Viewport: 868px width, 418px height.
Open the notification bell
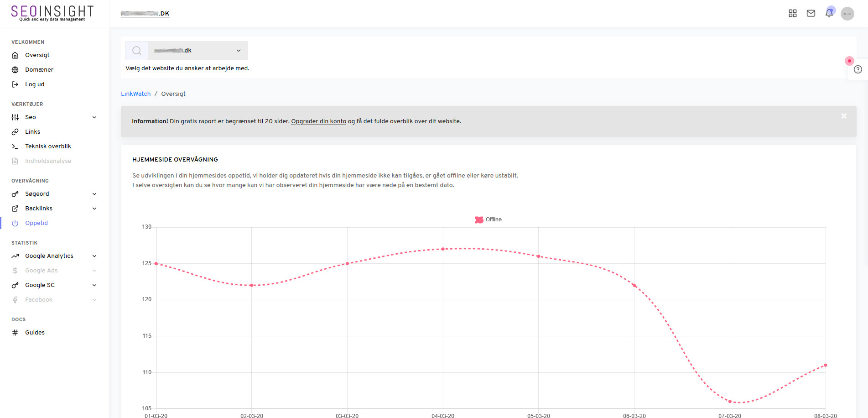coord(829,13)
